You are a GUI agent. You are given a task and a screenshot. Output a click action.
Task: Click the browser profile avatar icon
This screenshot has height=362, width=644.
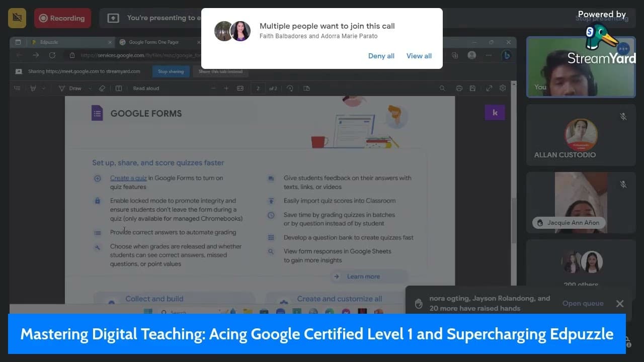pyautogui.click(x=472, y=55)
